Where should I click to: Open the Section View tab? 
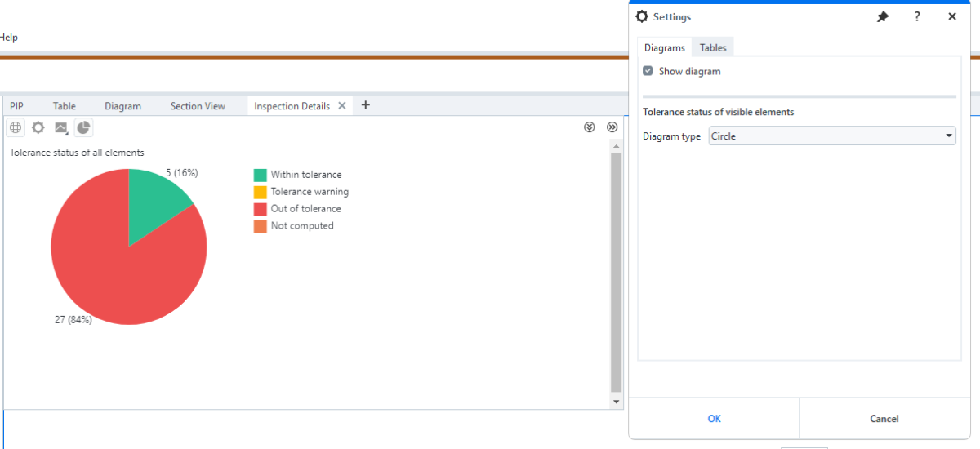[x=198, y=106]
